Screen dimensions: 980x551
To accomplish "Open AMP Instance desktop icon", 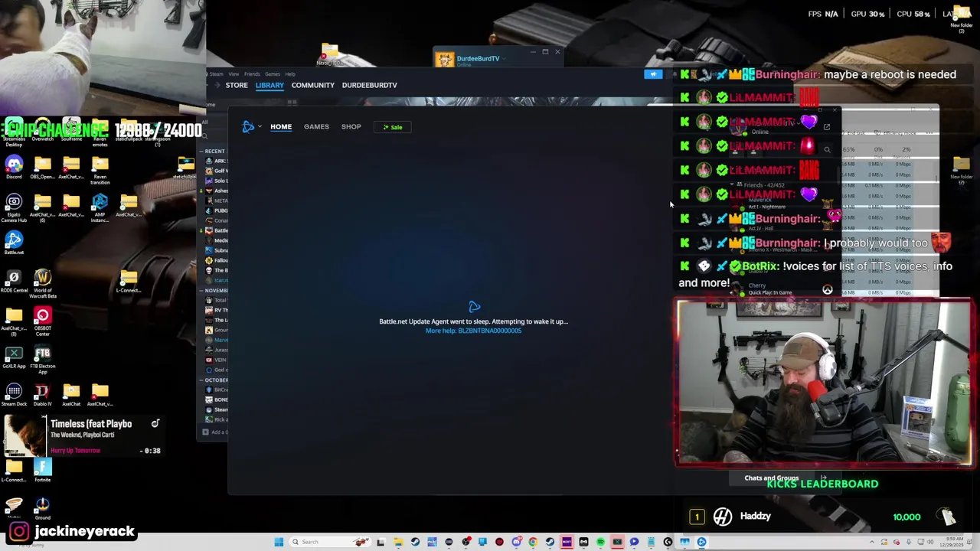I will [100, 207].
